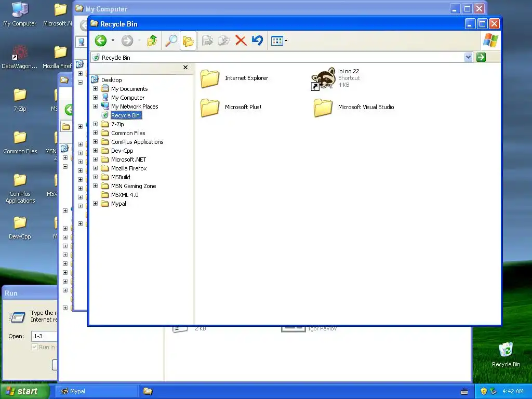Select the ioi no 22 shortcut
The width and height of the screenshot is (532, 399).
coord(336,78)
